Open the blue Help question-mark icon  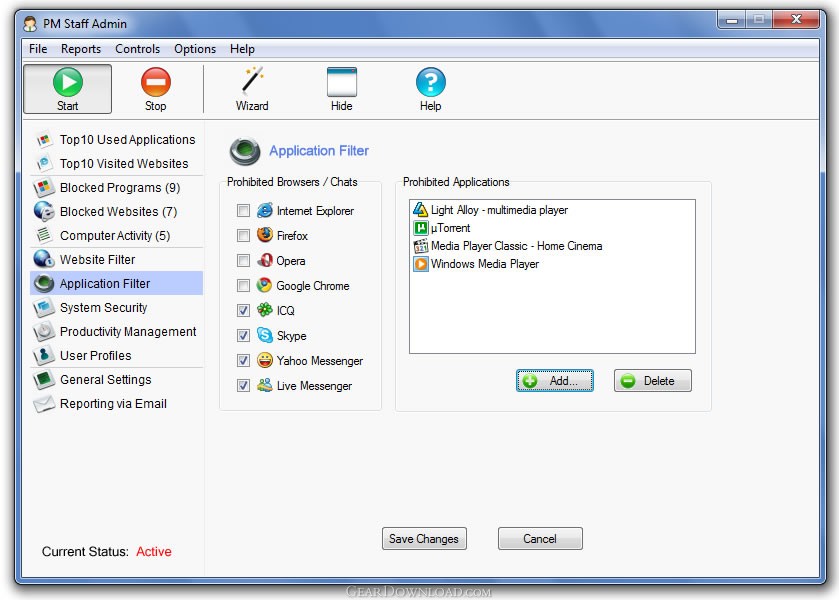[x=431, y=82]
